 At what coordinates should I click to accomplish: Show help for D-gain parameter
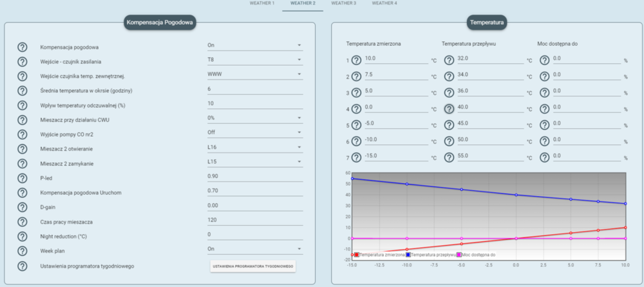23,206
